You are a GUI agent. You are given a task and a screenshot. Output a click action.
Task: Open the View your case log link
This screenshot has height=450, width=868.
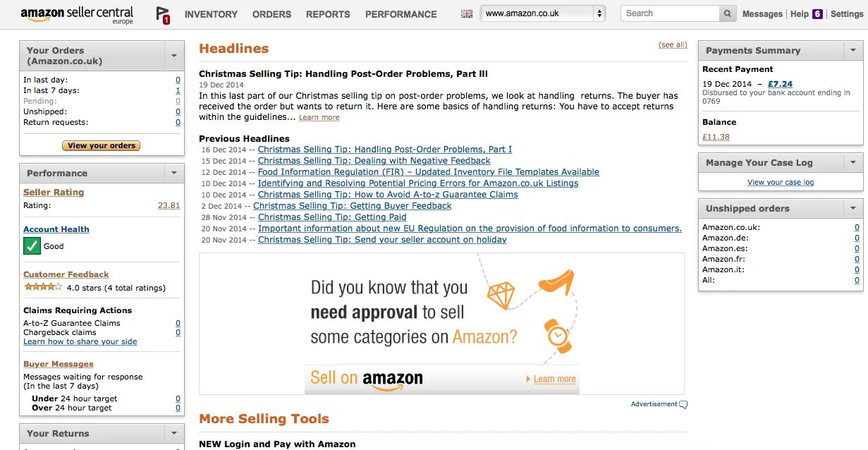[780, 182]
